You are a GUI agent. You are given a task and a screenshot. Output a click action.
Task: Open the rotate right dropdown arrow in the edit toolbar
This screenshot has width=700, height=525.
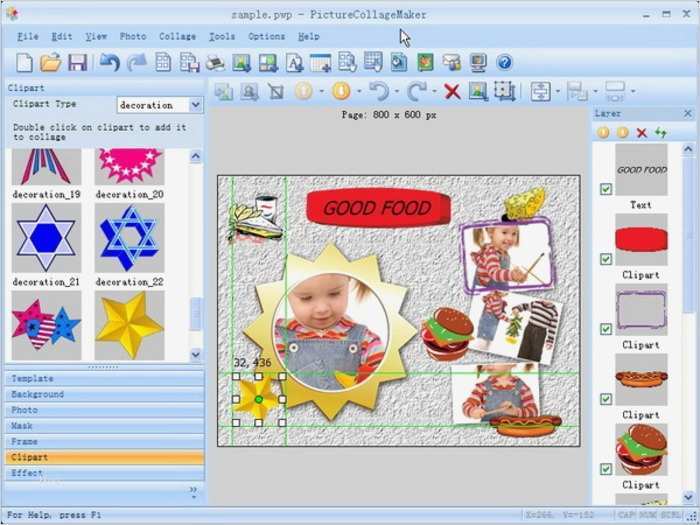pos(434,92)
